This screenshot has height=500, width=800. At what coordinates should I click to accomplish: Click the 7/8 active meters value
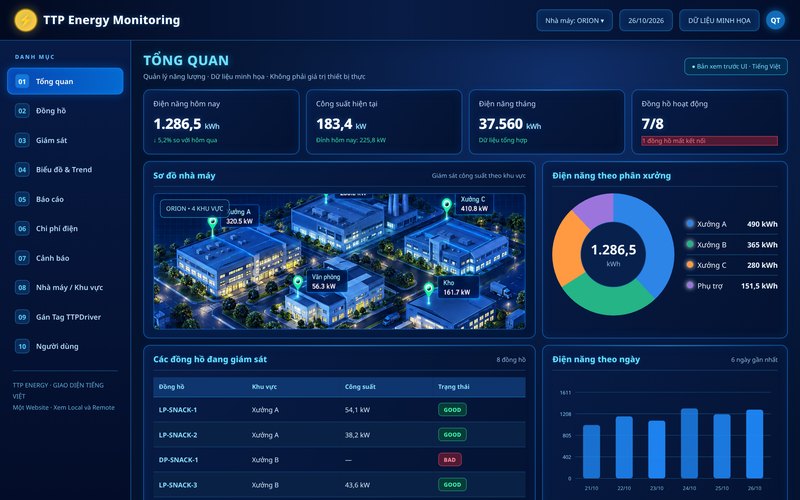pyautogui.click(x=653, y=124)
